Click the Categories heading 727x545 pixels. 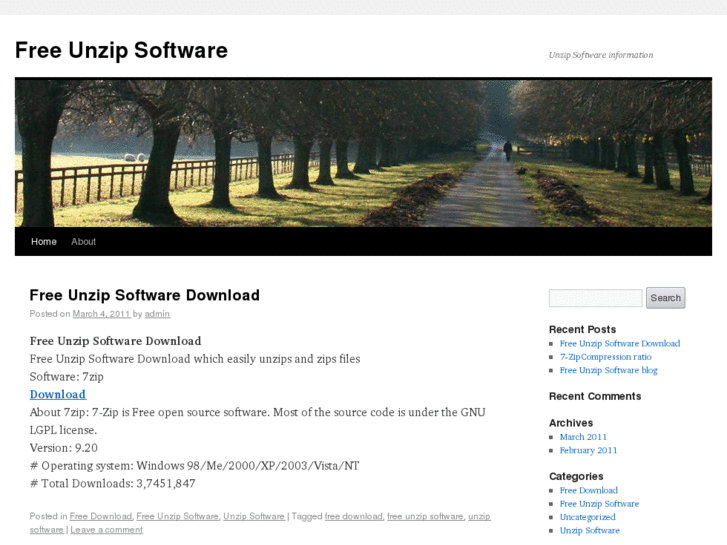[x=576, y=476]
